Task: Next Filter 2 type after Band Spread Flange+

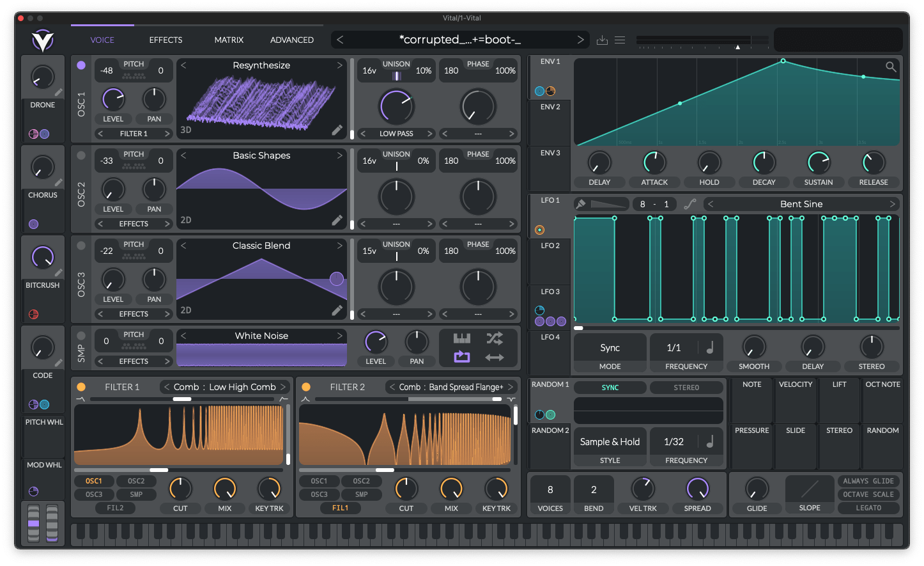Action: [510, 387]
